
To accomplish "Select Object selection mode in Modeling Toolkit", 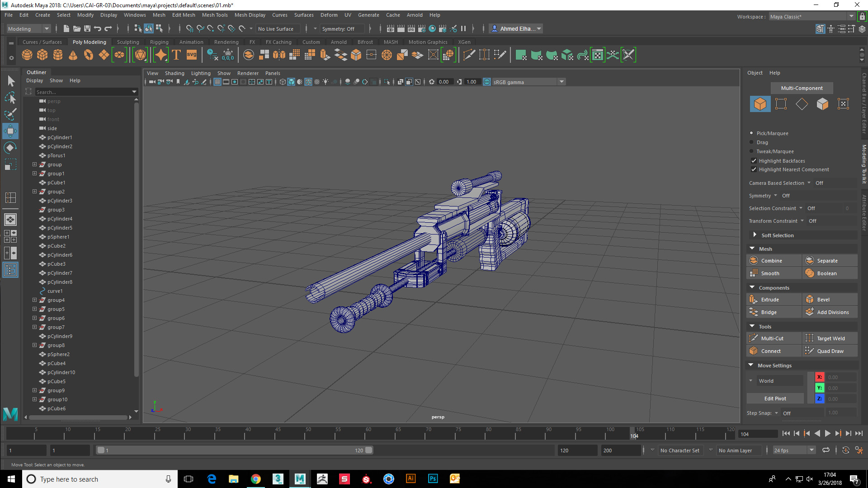I will (760, 104).
